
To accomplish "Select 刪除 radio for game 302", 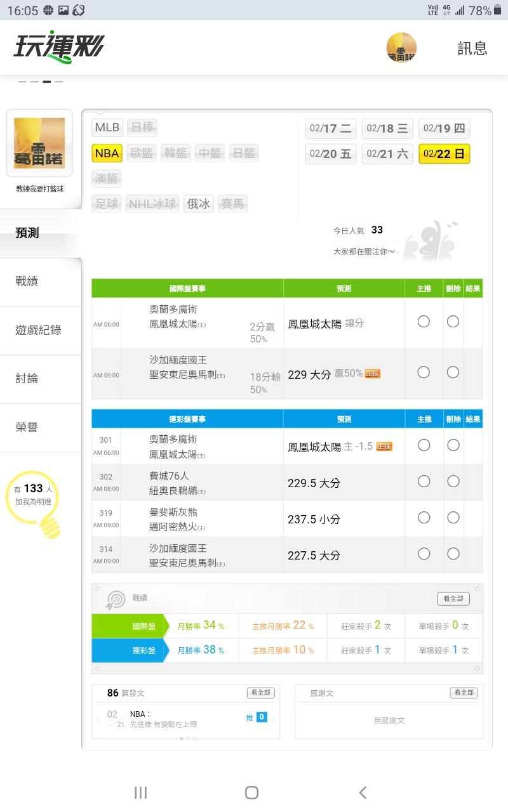I will [453, 481].
